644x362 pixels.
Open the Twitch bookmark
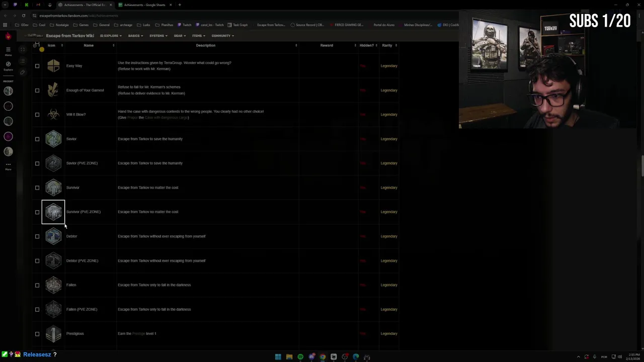184,25
